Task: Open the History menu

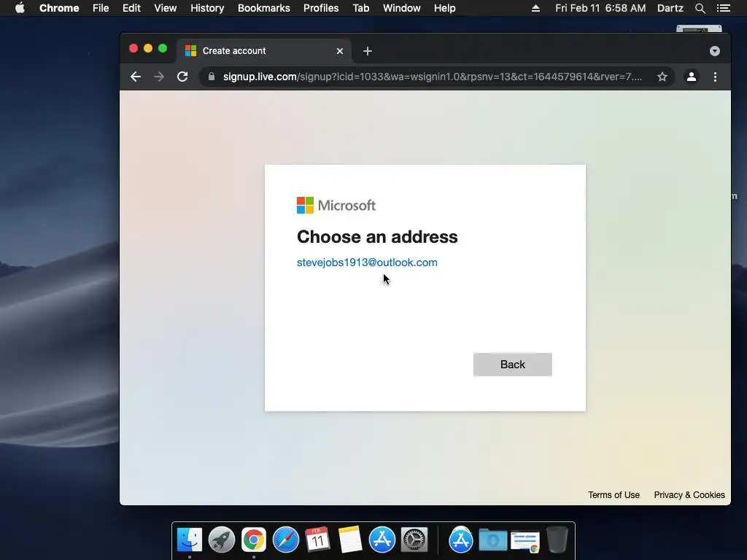Action: (207, 8)
